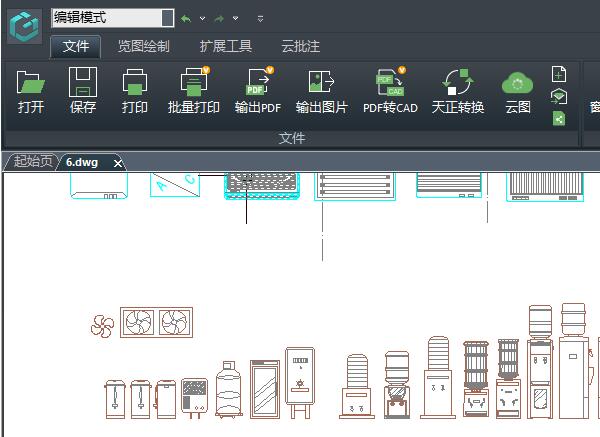
Task: Click the 输出PDF export icon
Action: 257,83
